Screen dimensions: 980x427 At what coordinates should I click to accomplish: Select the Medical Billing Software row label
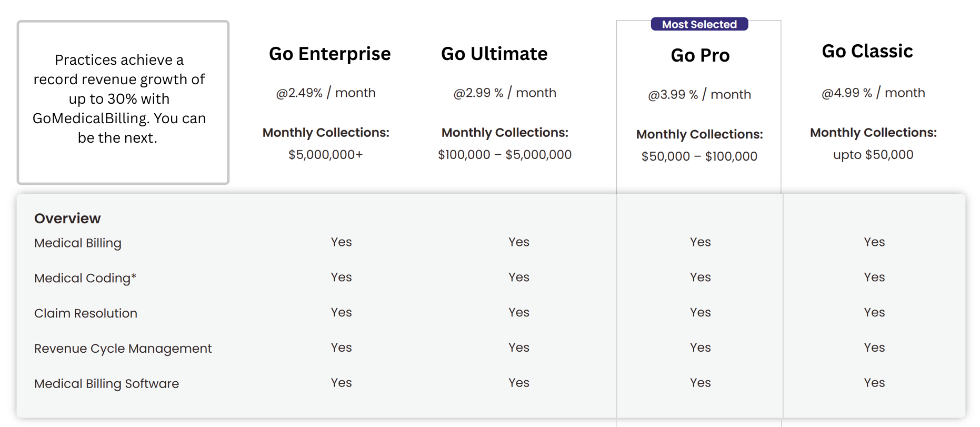pyautogui.click(x=106, y=384)
